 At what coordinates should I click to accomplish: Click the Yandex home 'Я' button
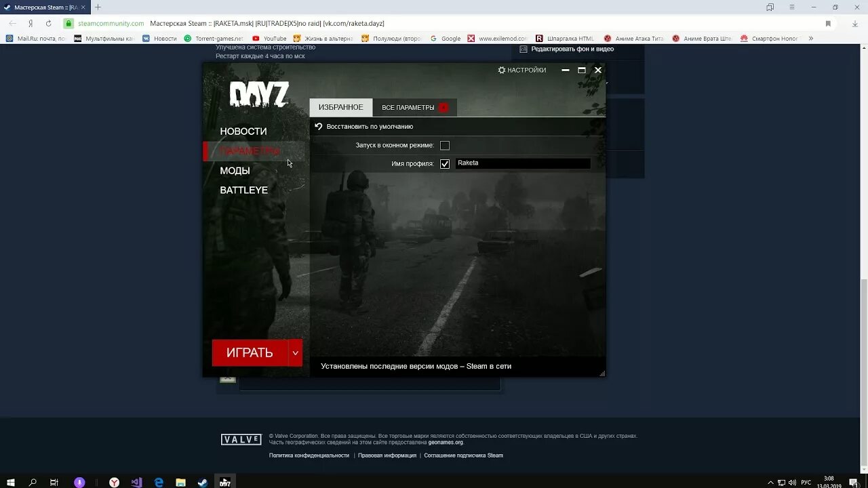31,23
